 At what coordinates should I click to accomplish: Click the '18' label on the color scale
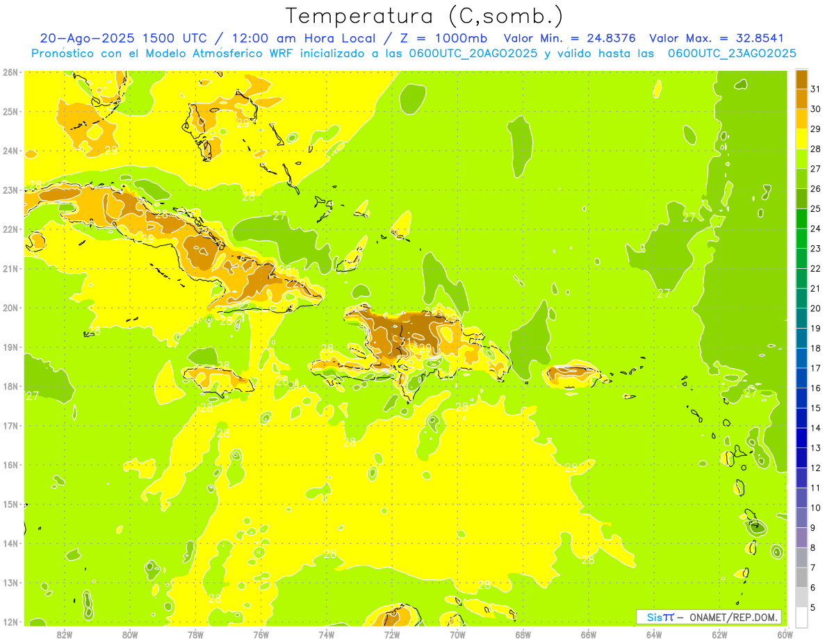815,348
